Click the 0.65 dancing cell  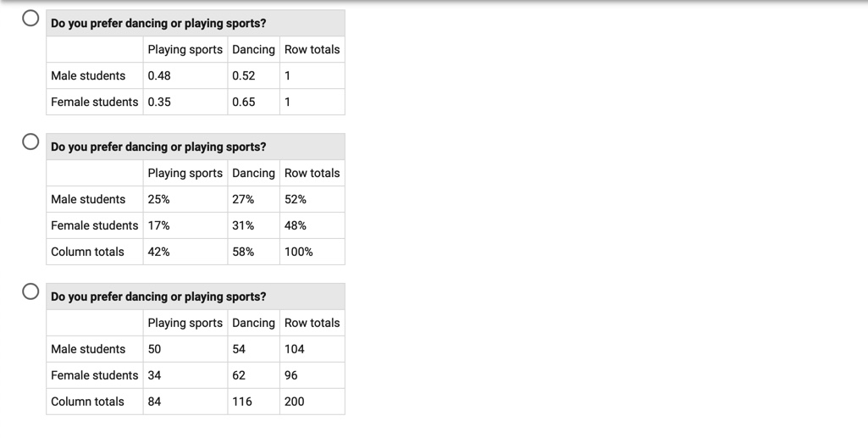[x=243, y=102]
